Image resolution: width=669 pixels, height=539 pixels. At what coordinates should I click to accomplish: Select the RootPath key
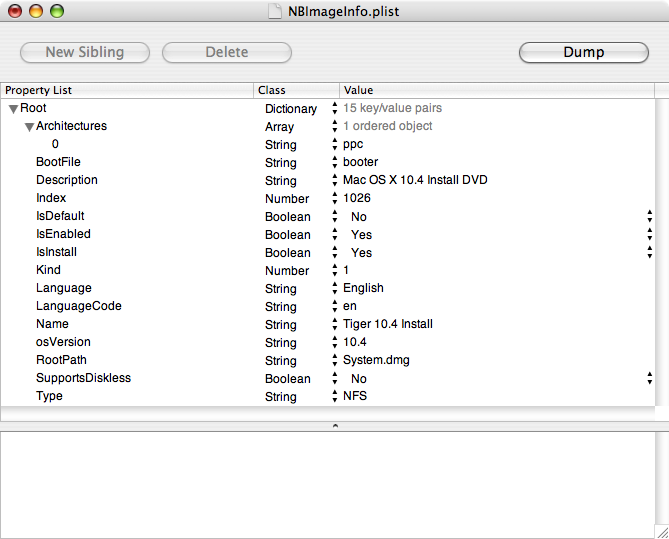(61, 360)
